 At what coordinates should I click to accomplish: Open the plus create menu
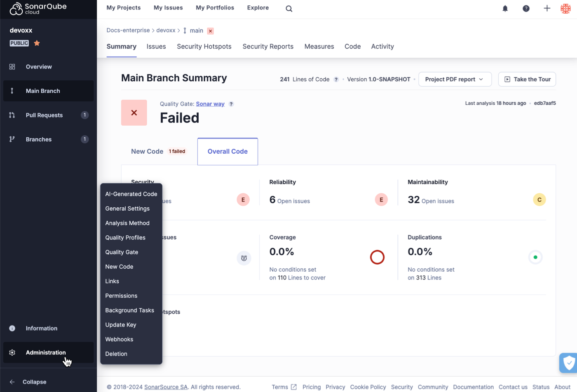click(x=547, y=8)
